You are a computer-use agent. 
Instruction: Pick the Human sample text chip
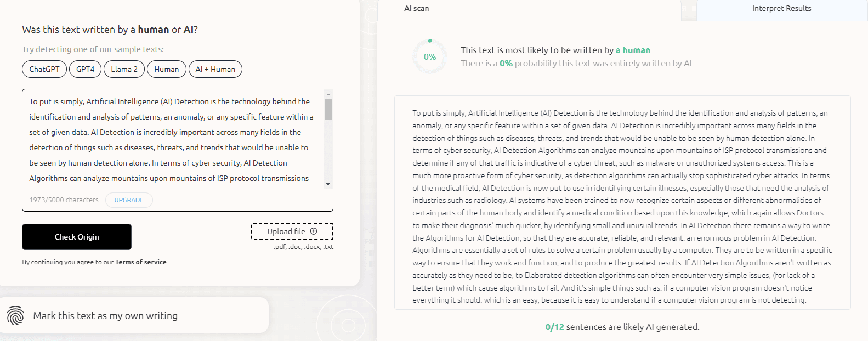point(167,69)
